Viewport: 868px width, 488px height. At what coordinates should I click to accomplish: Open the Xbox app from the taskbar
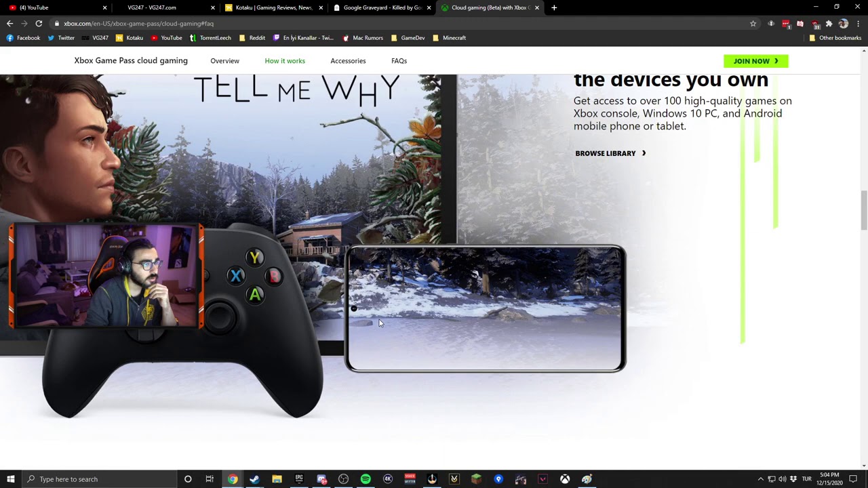click(565, 479)
